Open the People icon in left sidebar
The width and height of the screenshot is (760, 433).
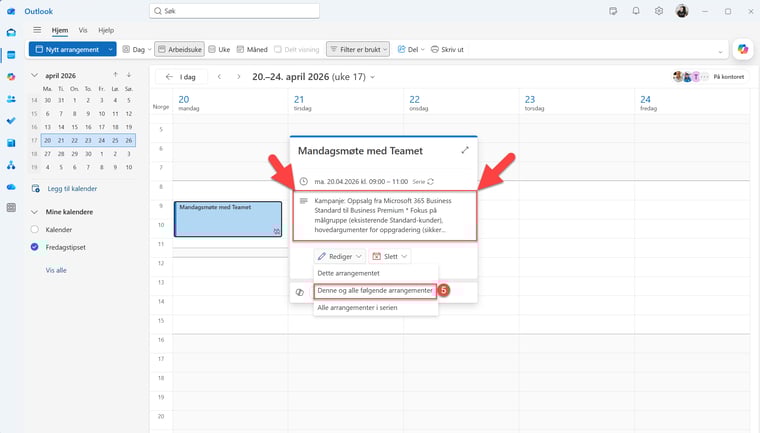tap(11, 99)
